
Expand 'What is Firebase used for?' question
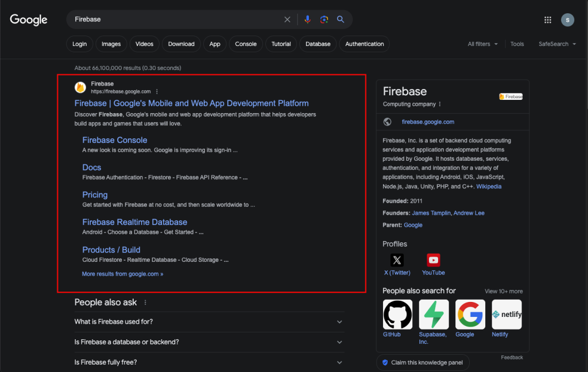209,321
